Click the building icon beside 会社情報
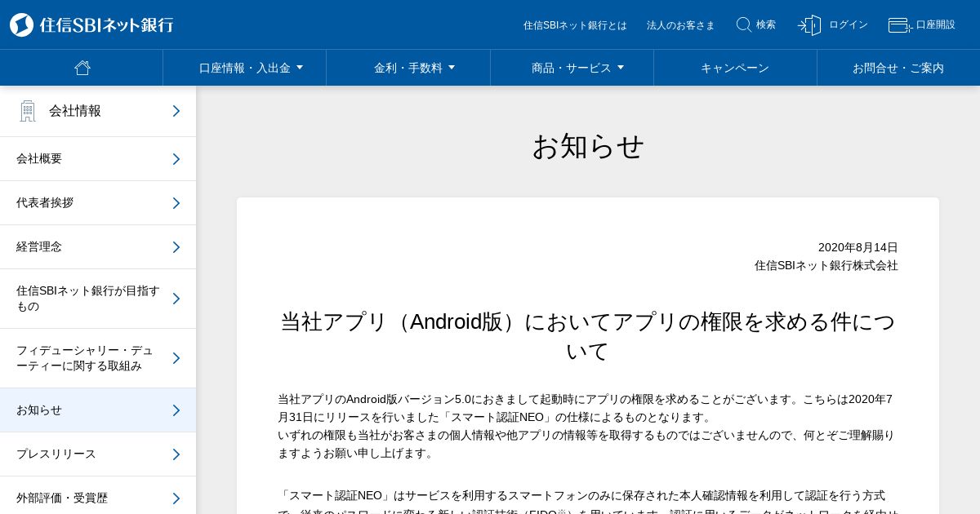This screenshot has height=514, width=980. 28,111
